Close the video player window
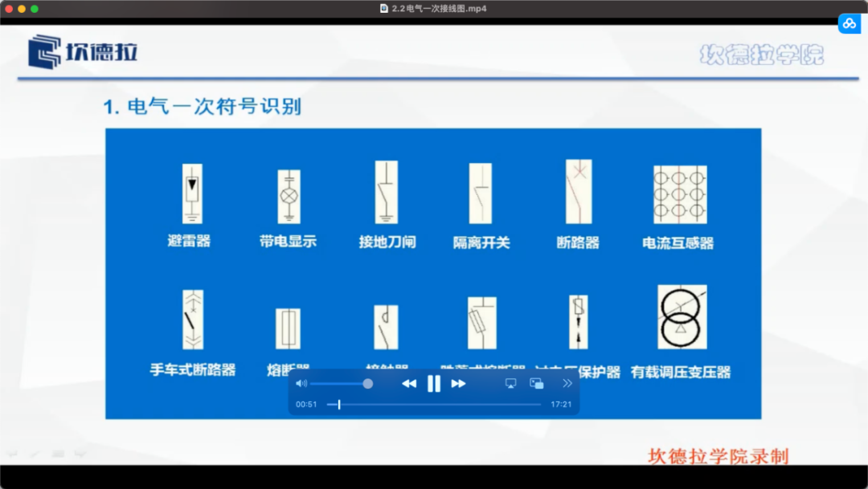The width and height of the screenshot is (868, 489). [8, 9]
